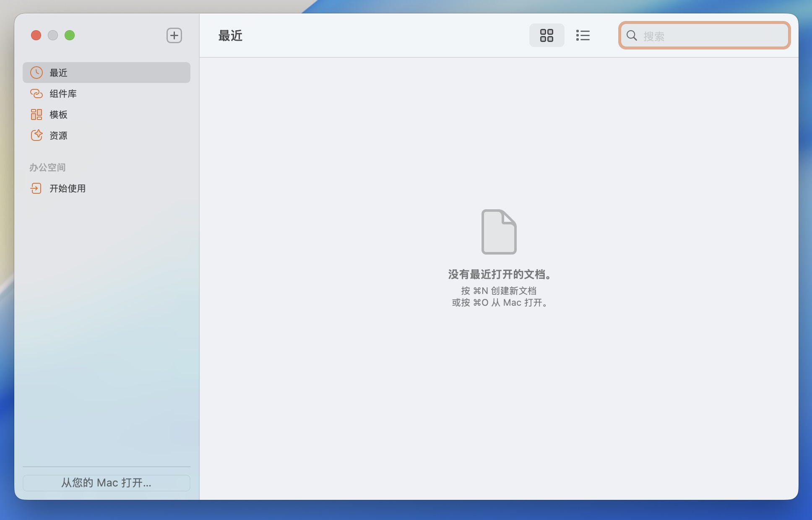This screenshot has height=520, width=812.
Task: Click the magnifying glass search icon
Action: pos(632,36)
